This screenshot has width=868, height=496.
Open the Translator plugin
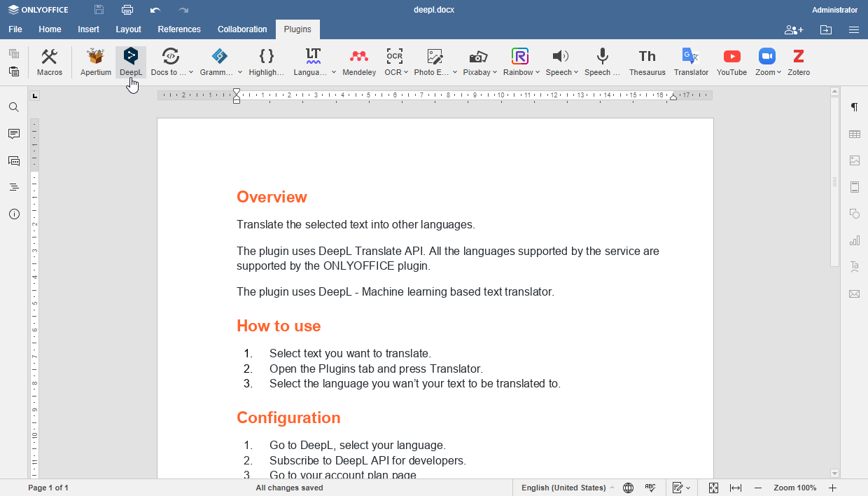(691, 62)
